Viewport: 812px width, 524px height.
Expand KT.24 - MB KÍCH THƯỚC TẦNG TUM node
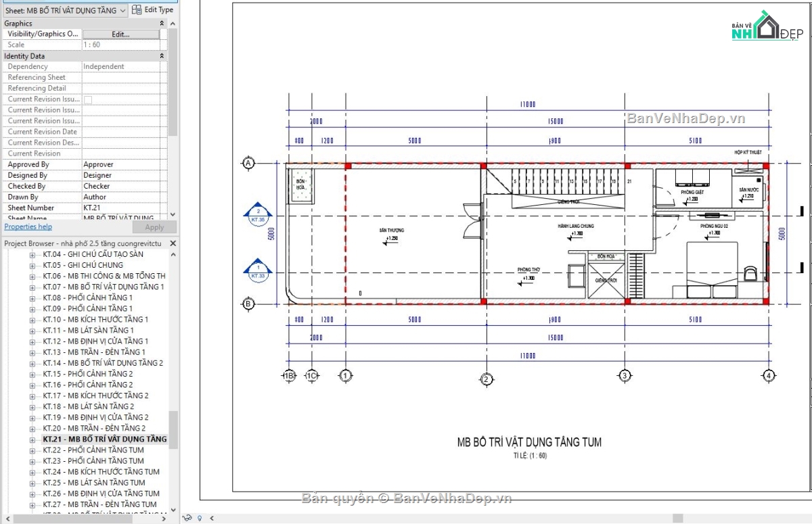[32, 471]
